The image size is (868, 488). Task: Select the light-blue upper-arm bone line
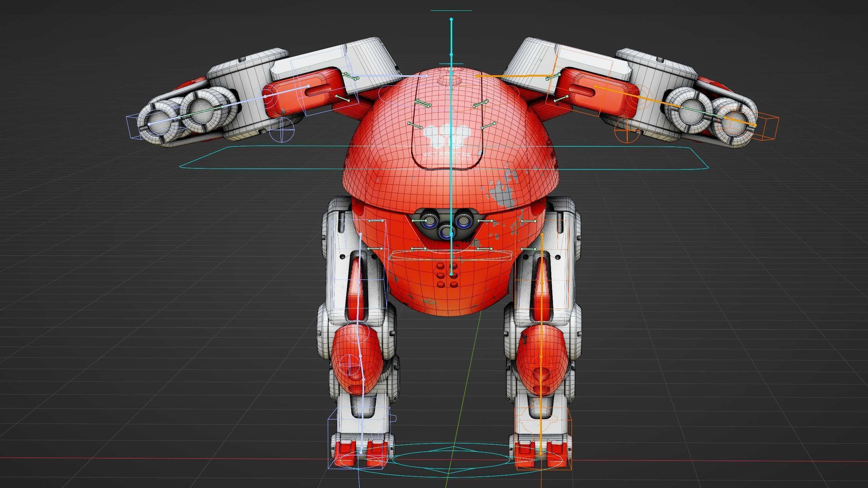click(389, 76)
